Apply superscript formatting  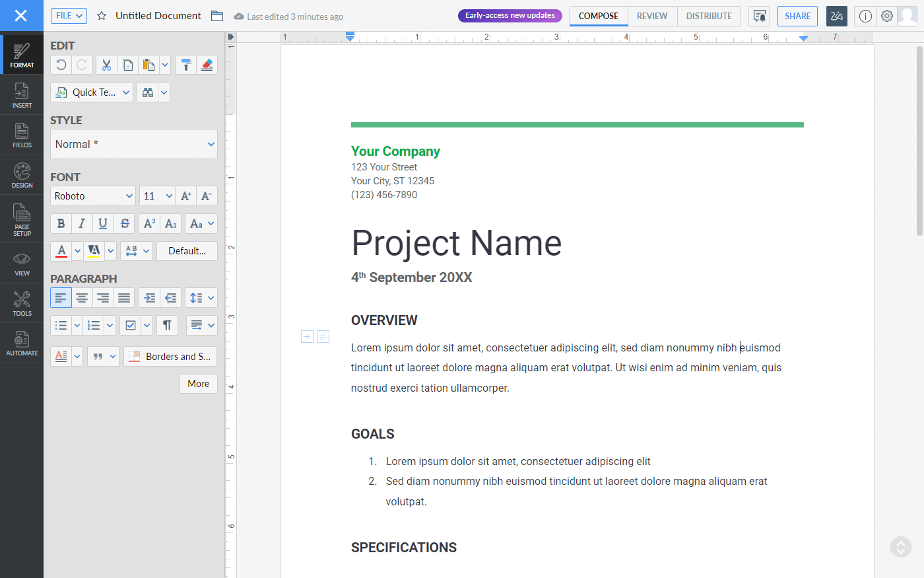(x=150, y=224)
